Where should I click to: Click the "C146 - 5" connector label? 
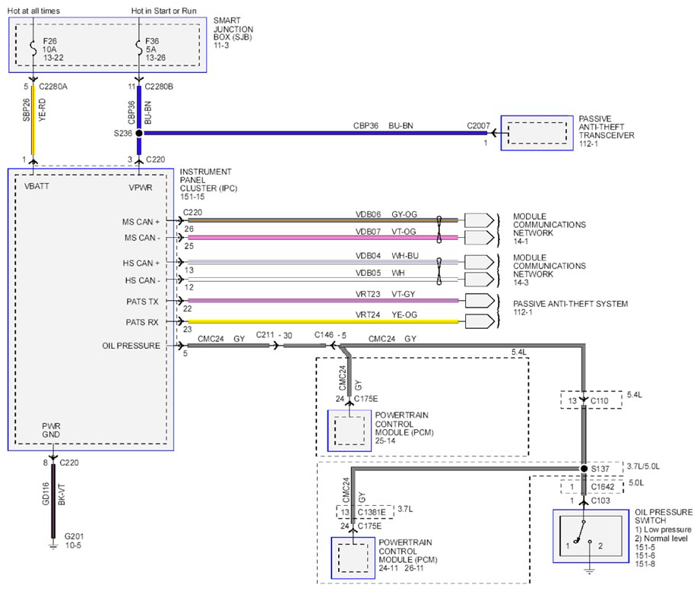[x=331, y=335]
